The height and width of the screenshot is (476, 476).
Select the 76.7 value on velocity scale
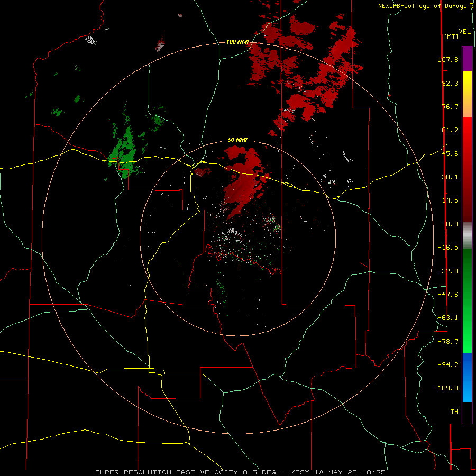point(450,106)
